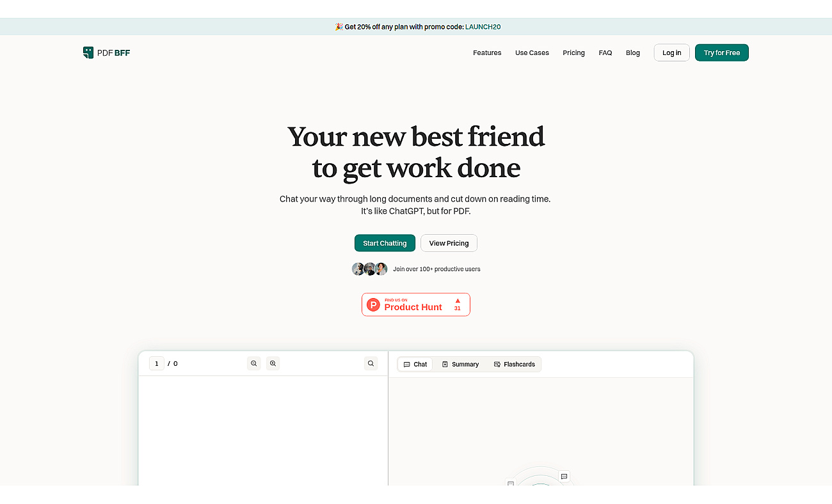The image size is (832, 504).
Task: Zoom out the PDF viewer
Action: [x=254, y=363]
